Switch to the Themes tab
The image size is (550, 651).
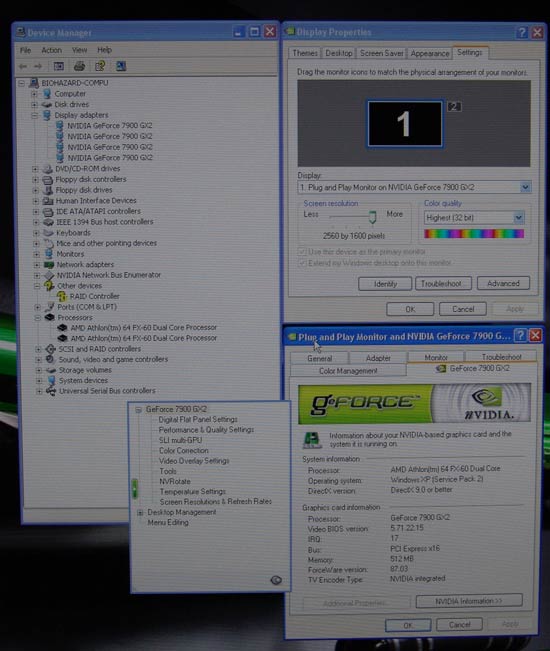[305, 53]
